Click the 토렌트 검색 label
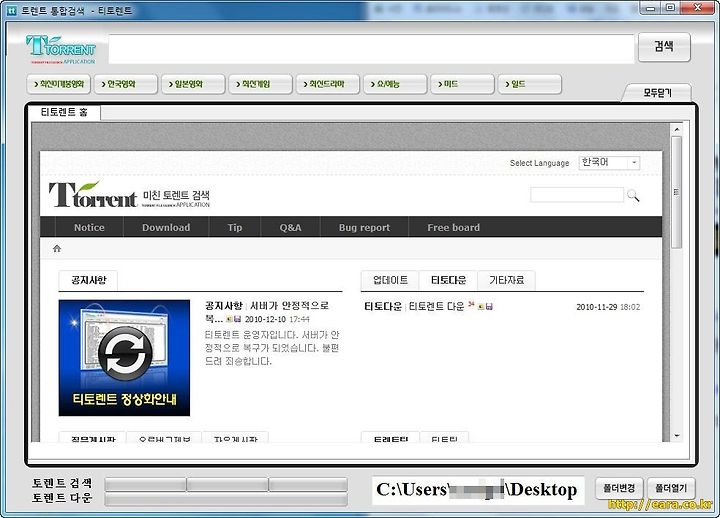720x518 pixels. coord(62,483)
